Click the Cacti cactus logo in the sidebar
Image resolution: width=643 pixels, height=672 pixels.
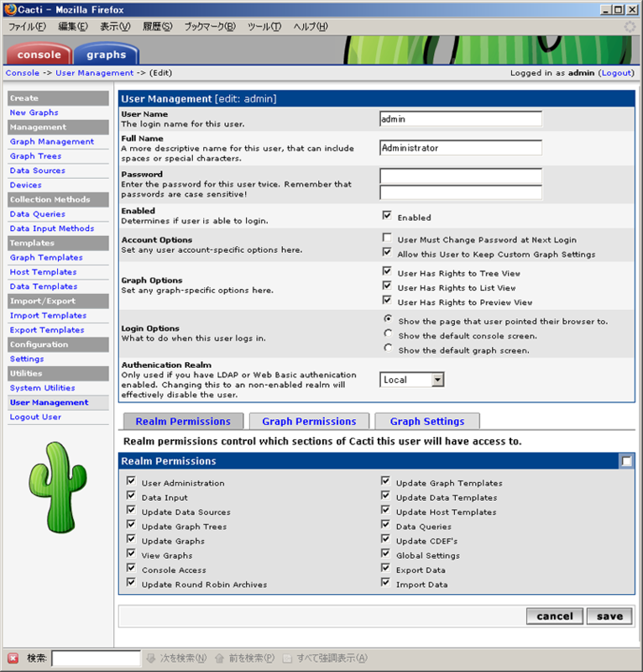pos(58,487)
